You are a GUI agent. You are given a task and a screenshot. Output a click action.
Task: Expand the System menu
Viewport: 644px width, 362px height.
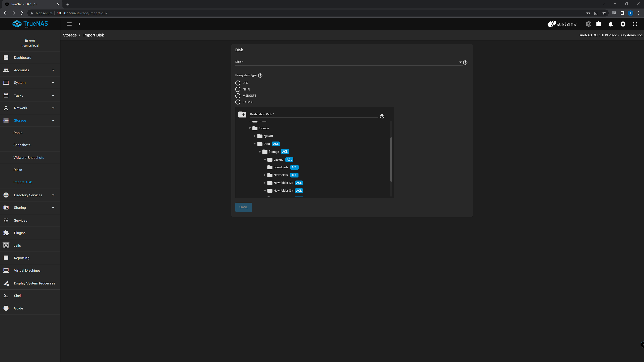pos(30,83)
